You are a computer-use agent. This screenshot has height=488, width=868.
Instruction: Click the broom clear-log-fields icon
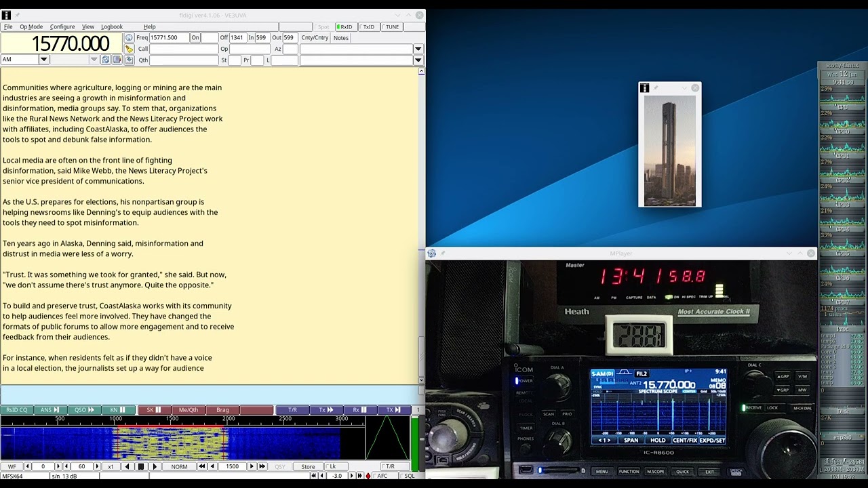coord(129,49)
